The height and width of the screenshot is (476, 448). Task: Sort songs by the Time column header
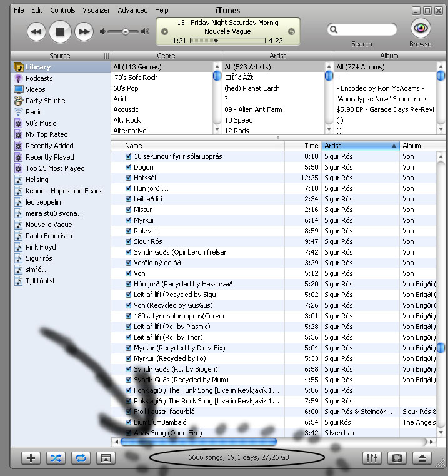coord(303,146)
